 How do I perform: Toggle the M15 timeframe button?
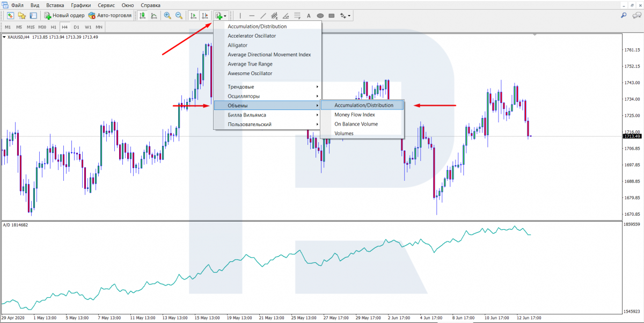pos(31,27)
